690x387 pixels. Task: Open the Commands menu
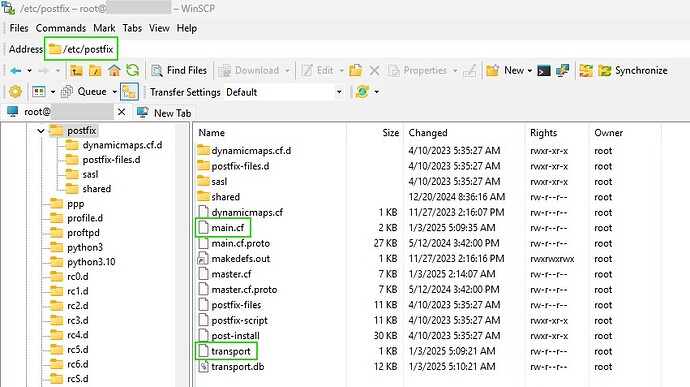point(61,28)
